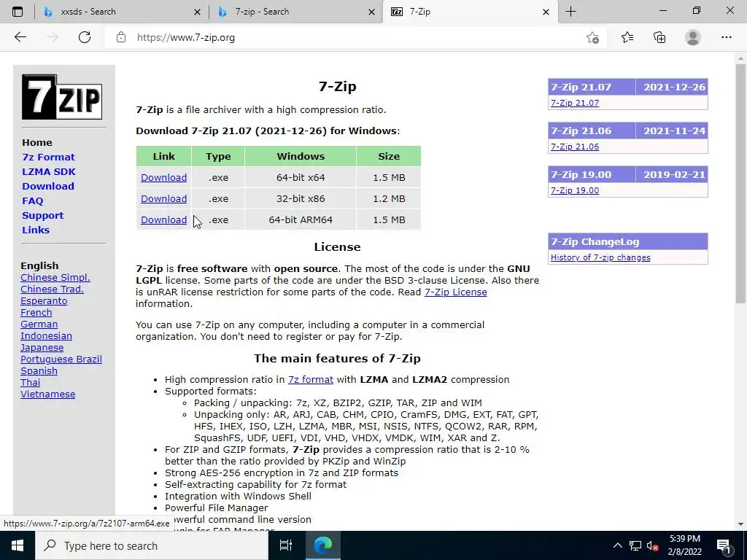This screenshot has height=560, width=747.
Task: Click the browser back arrow
Action: coord(20,37)
